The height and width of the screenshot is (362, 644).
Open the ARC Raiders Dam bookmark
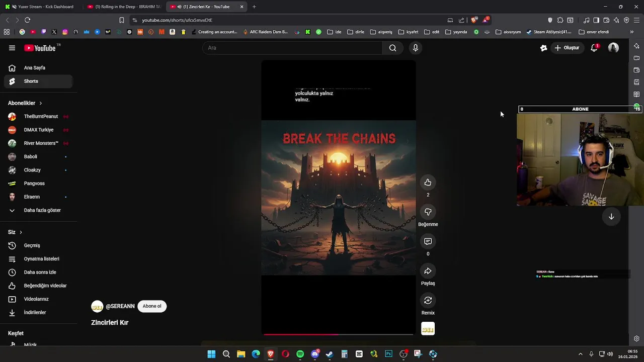point(265,32)
